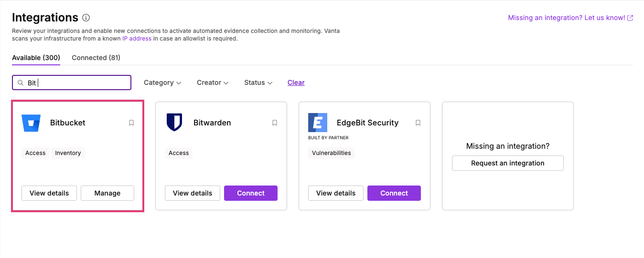Click the search magnifier icon
This screenshot has width=644, height=258.
(x=21, y=83)
